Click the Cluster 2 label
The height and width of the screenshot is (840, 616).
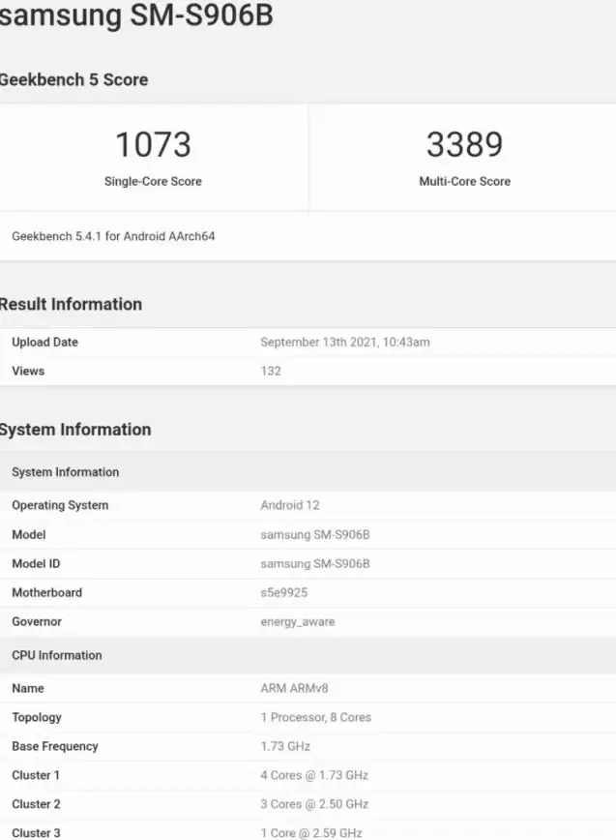coord(36,804)
